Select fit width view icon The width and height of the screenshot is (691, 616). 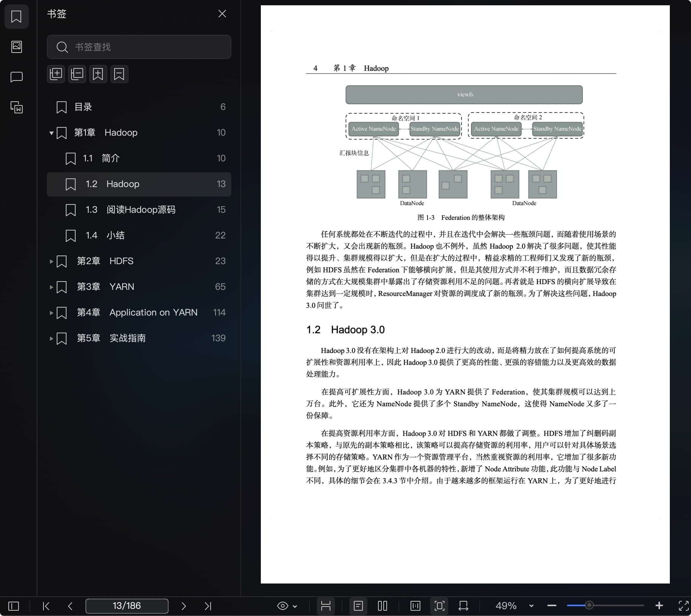click(x=463, y=606)
